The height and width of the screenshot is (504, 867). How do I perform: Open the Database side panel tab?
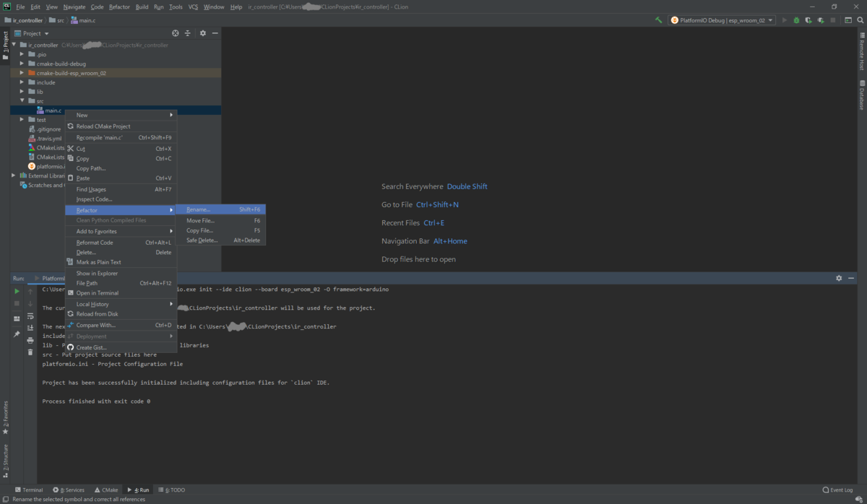click(x=861, y=95)
